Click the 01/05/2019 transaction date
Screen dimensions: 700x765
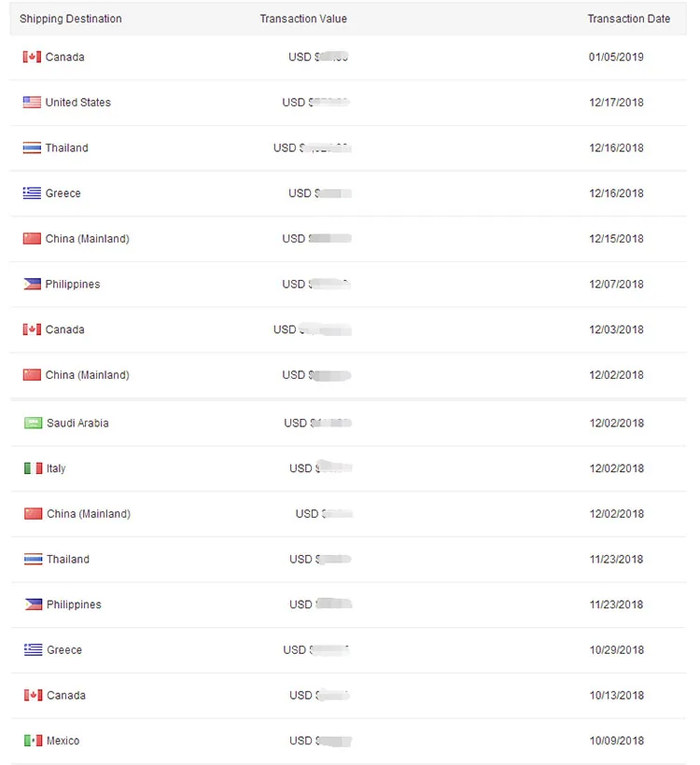616,57
